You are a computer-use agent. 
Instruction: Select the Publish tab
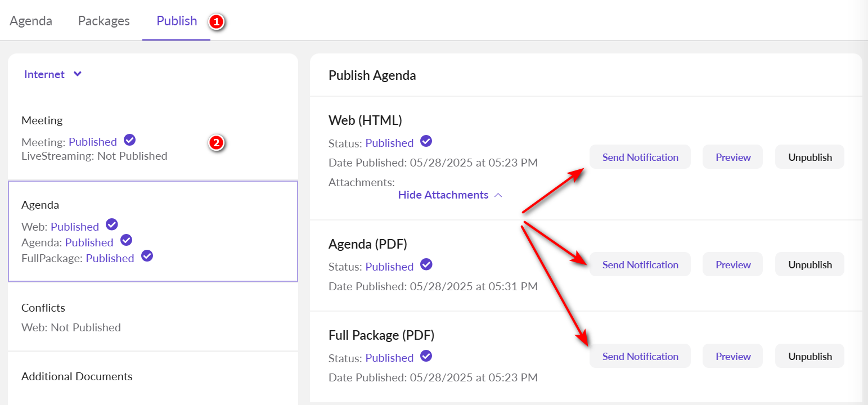(x=177, y=21)
